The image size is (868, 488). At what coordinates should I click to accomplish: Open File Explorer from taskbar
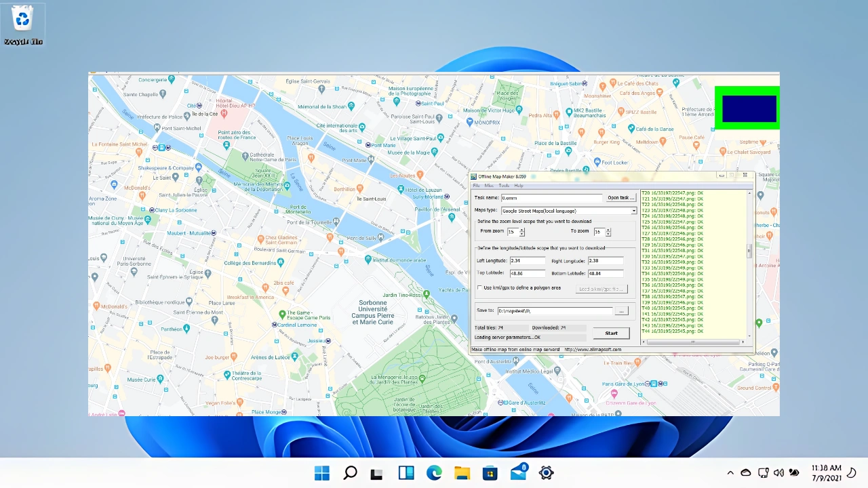(462, 473)
